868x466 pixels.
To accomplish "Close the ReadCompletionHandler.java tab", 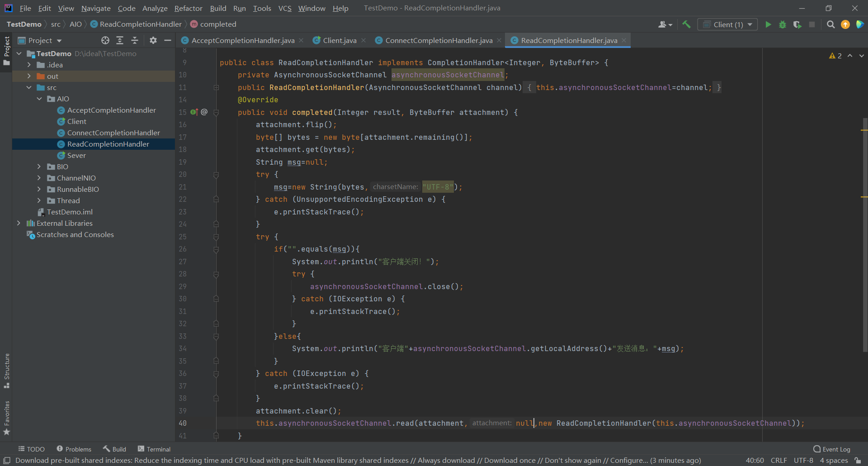I will (x=624, y=40).
